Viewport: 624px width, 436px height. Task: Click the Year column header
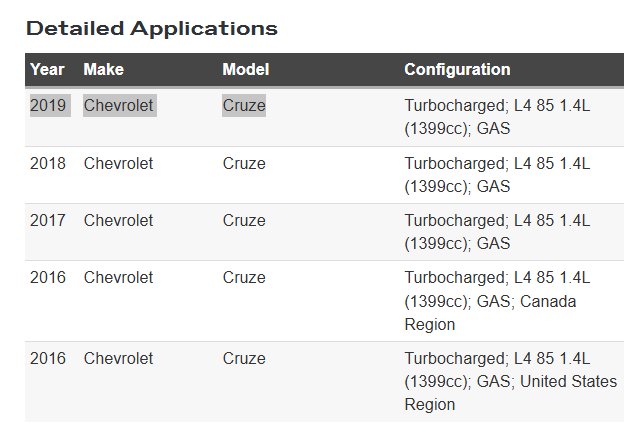pyautogui.click(x=47, y=70)
